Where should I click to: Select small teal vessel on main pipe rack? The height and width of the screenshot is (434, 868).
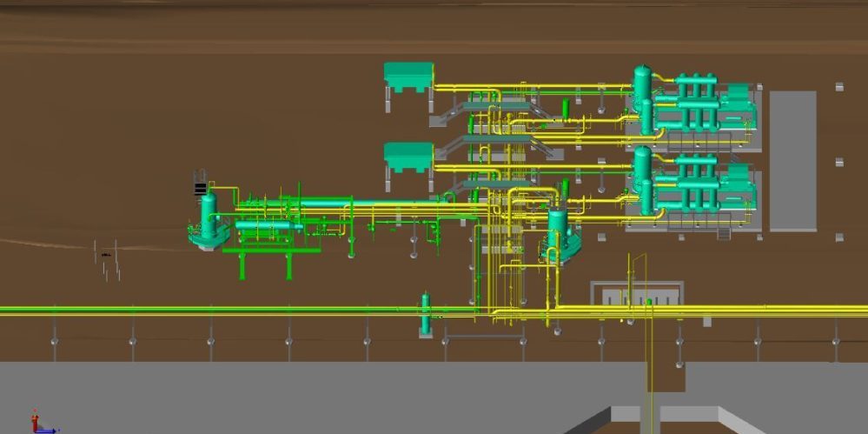coord(426,311)
